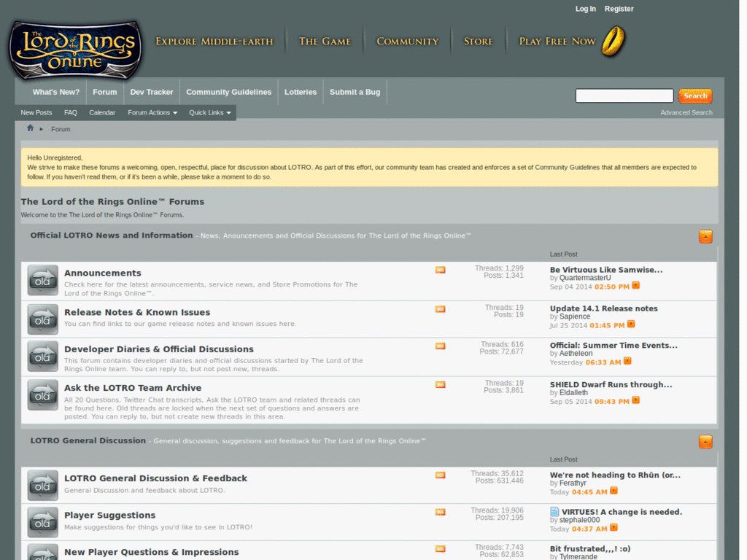Open the RSS feed for Developer Diaries
The height and width of the screenshot is (560, 747).
[x=440, y=346]
